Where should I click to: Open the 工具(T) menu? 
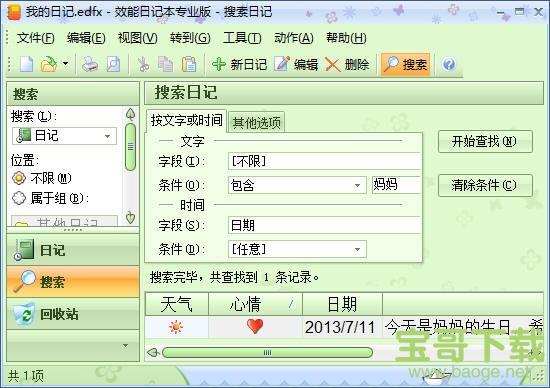click(x=242, y=38)
